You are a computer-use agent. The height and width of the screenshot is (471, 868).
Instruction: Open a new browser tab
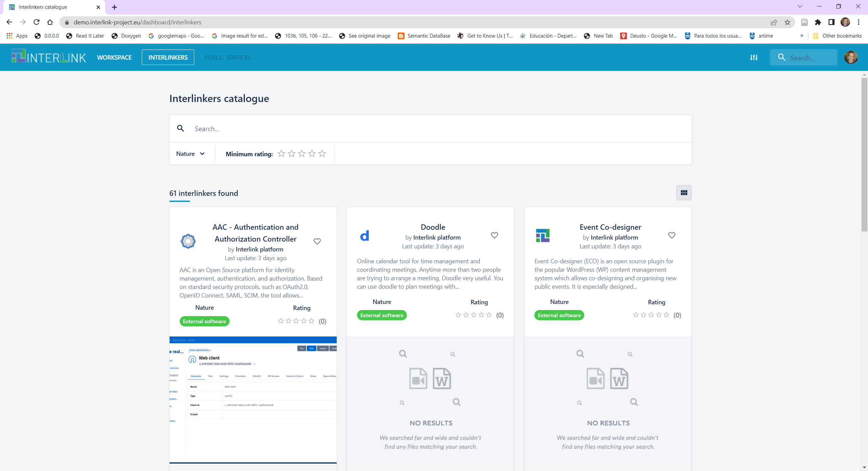coord(114,7)
